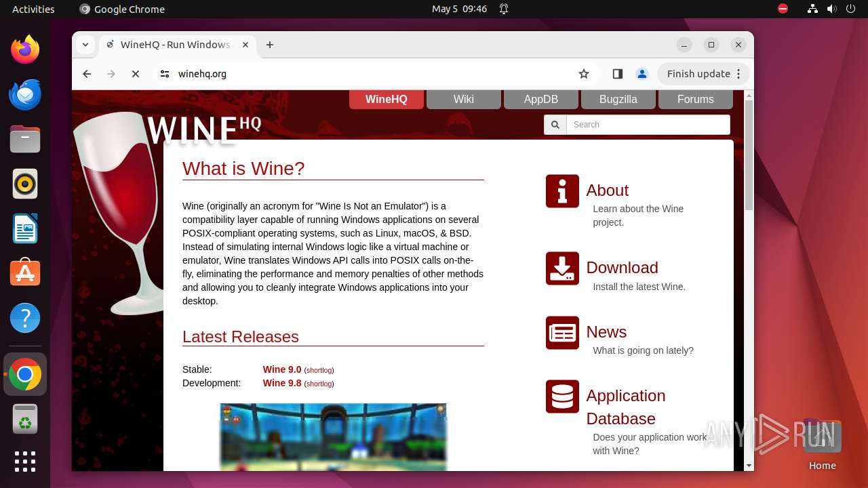Click the scrollbar down arrow
This screenshot has width=868, height=488.
tap(749, 466)
